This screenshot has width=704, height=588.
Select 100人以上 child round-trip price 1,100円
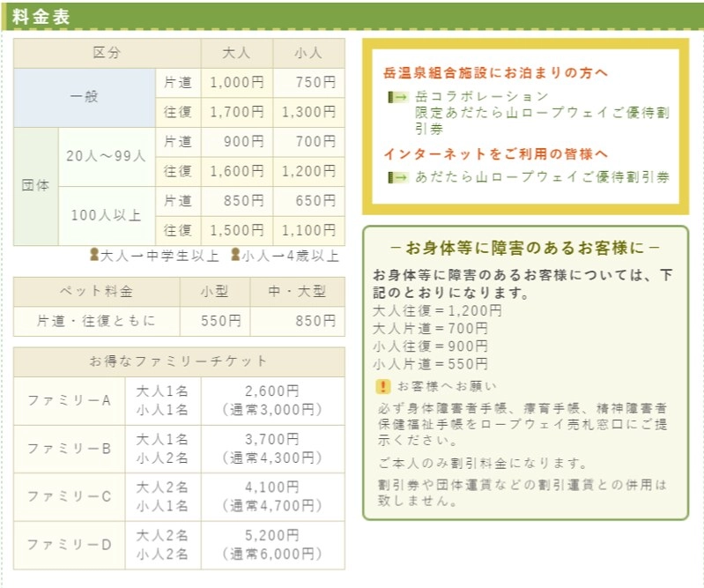(x=309, y=231)
